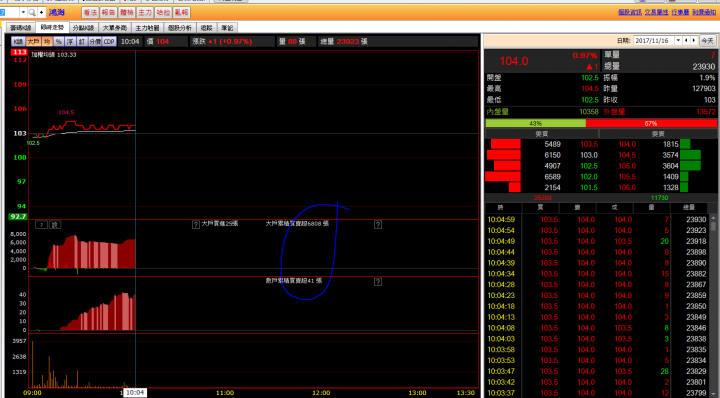This screenshot has width=720, height=398.
Task: Click the 散戶累積買賣超41 張 label
Action: click(x=294, y=281)
